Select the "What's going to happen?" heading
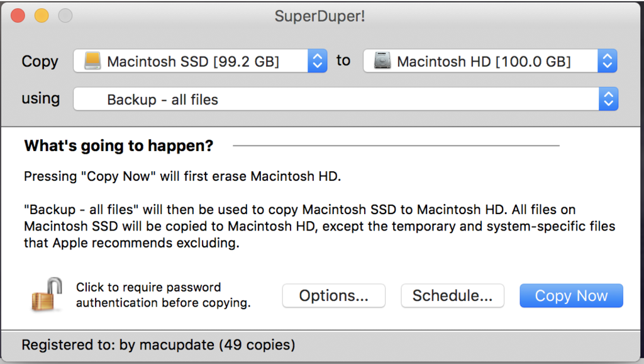The image size is (644, 364). pos(118,146)
